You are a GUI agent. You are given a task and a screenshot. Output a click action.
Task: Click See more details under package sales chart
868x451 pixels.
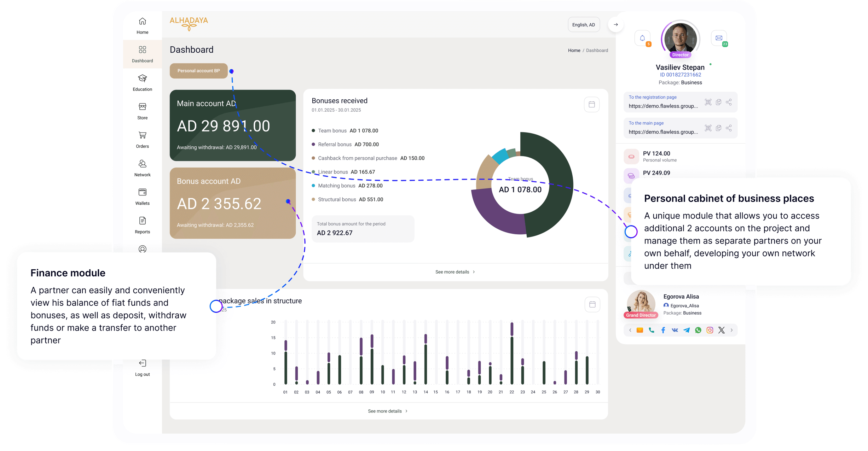click(x=388, y=411)
